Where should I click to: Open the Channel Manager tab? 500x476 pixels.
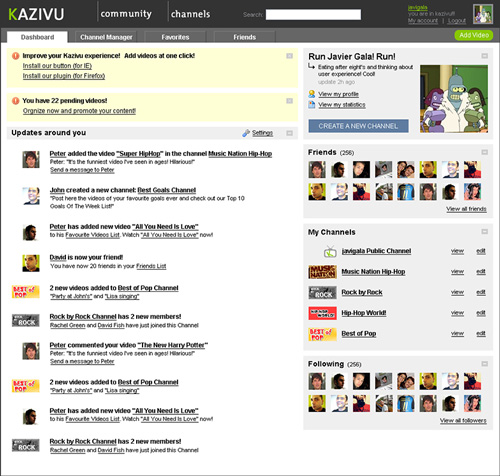(106, 37)
